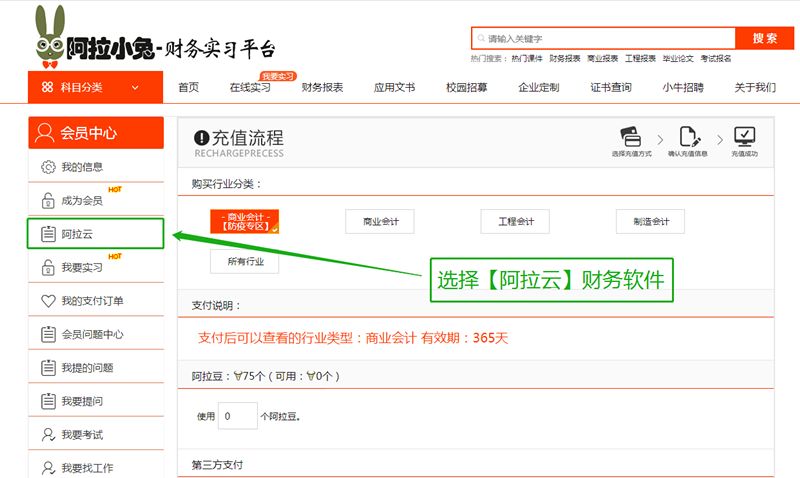Viewport: 800px width, 478px height.
Task: Click the heart icon beside 我的支付订单
Action: pos(48,301)
